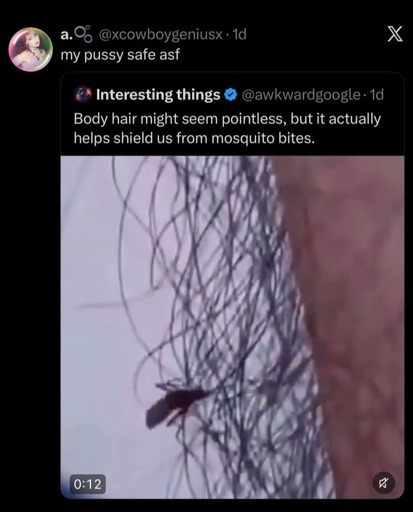Click the 1d timestamp next to @xcowboygeniusx

[x=239, y=34]
